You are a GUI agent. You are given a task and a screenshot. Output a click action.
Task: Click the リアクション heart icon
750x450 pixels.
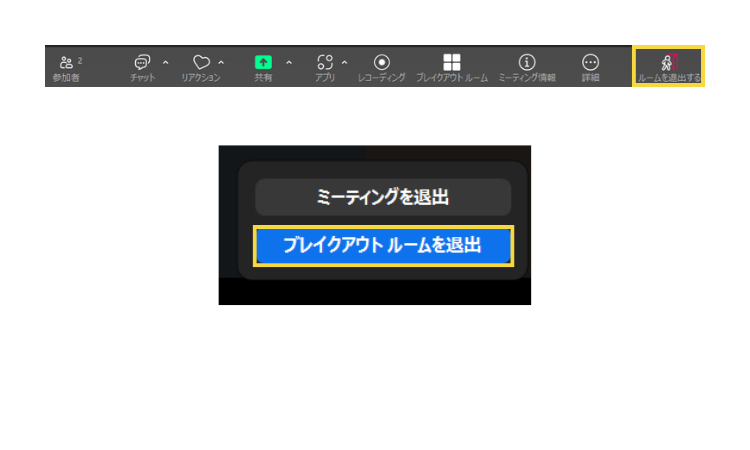click(201, 62)
